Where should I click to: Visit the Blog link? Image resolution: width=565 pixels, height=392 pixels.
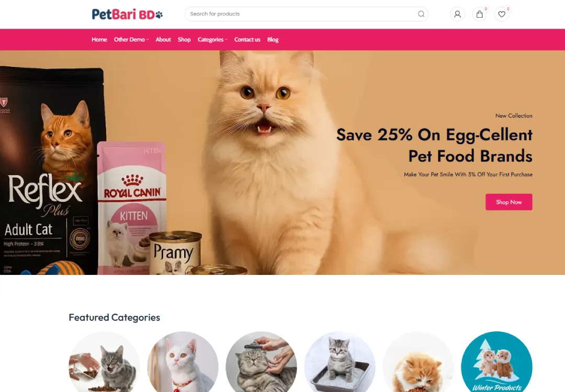coord(273,40)
